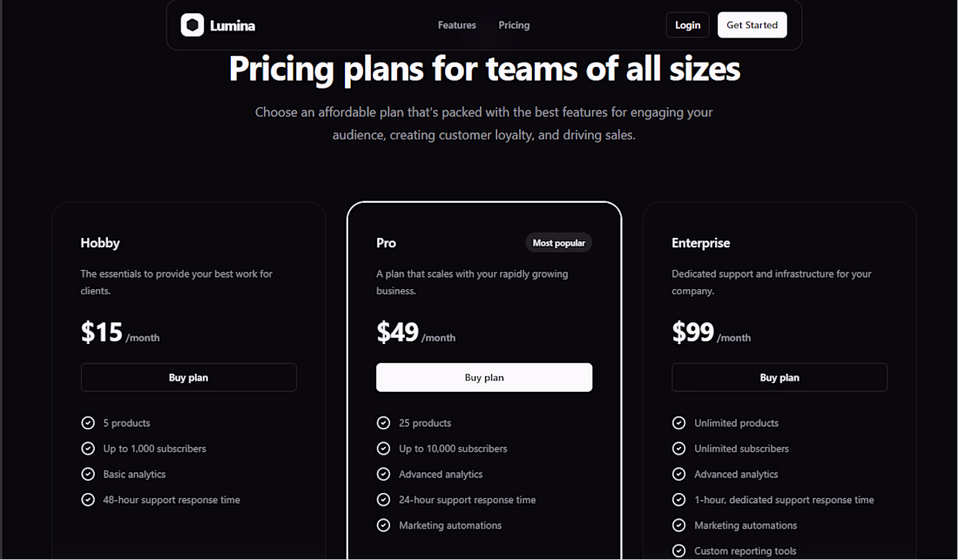Image resolution: width=958 pixels, height=560 pixels.
Task: Click the $49 per month price
Action: click(x=415, y=333)
